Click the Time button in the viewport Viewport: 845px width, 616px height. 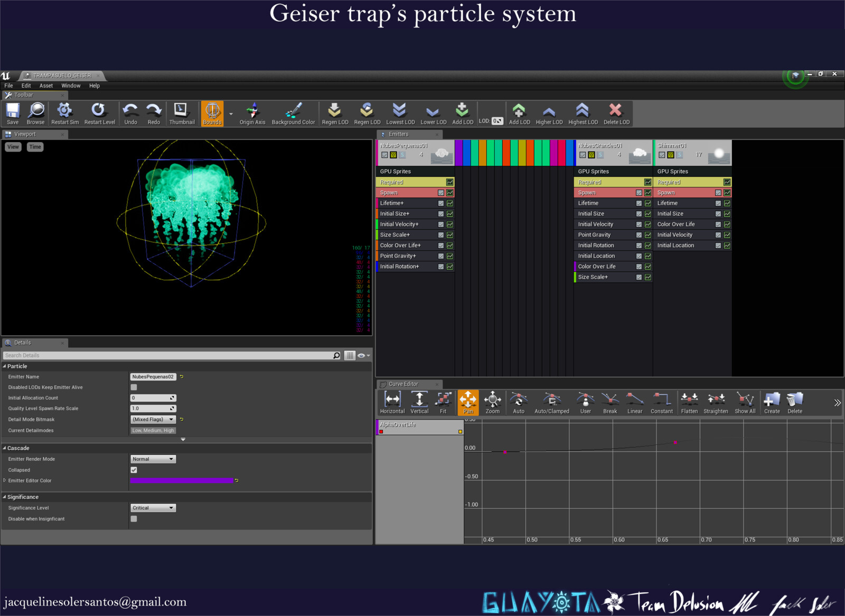35,147
